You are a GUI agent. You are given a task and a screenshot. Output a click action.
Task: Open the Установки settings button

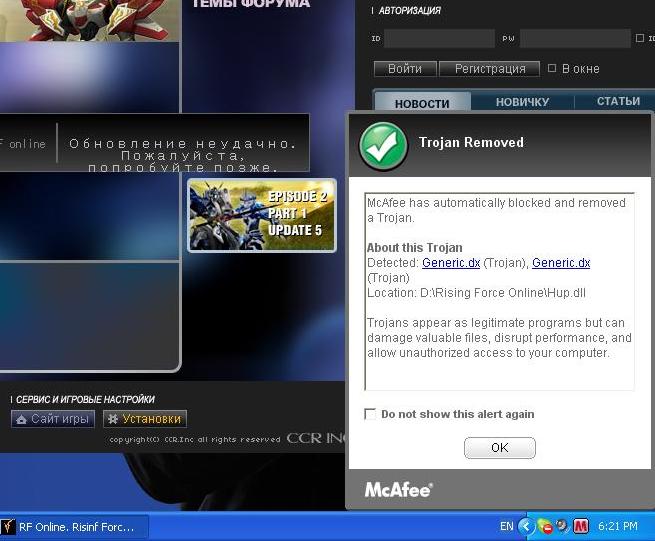point(145,419)
